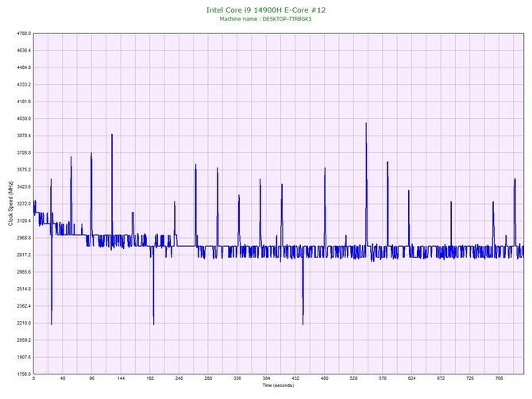Click the 'Clock Speed (MHz)' axis label
The image size is (532, 399).
[10, 204]
